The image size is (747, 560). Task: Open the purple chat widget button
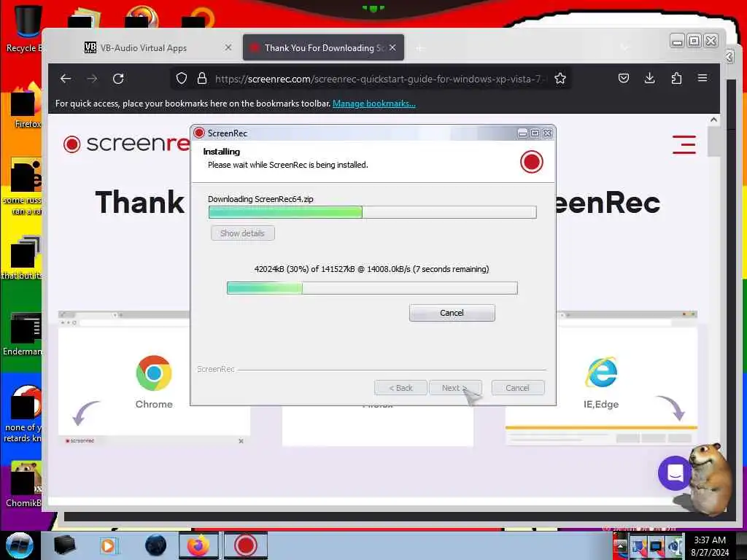tap(675, 472)
